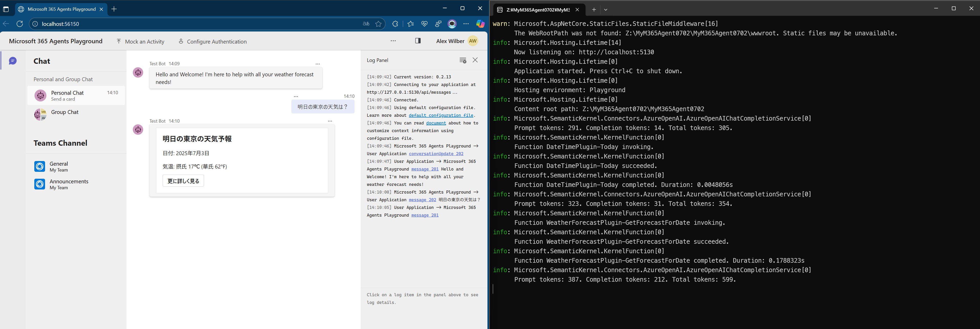Image resolution: width=980 pixels, height=329 pixels.
Task: Click the listening on http://localhost:5130 line
Action: [x=584, y=52]
